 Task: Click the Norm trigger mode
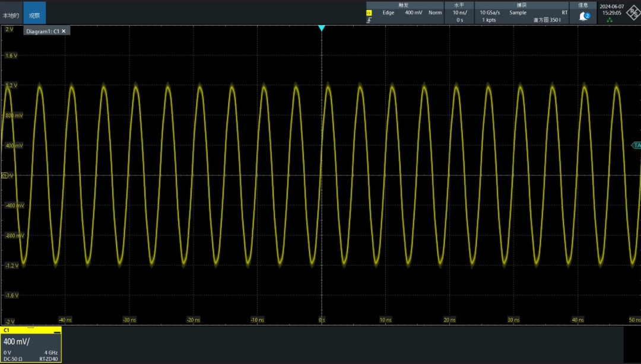(x=435, y=12)
